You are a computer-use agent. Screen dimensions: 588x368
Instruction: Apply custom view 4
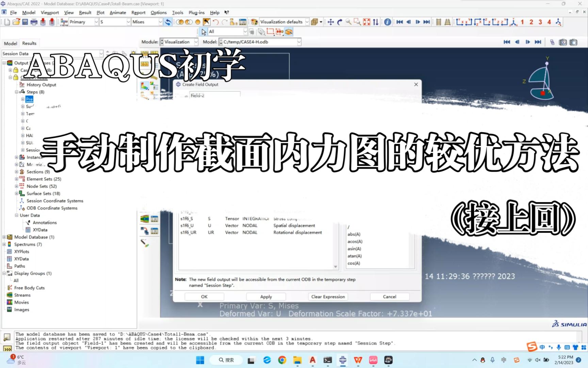click(549, 22)
